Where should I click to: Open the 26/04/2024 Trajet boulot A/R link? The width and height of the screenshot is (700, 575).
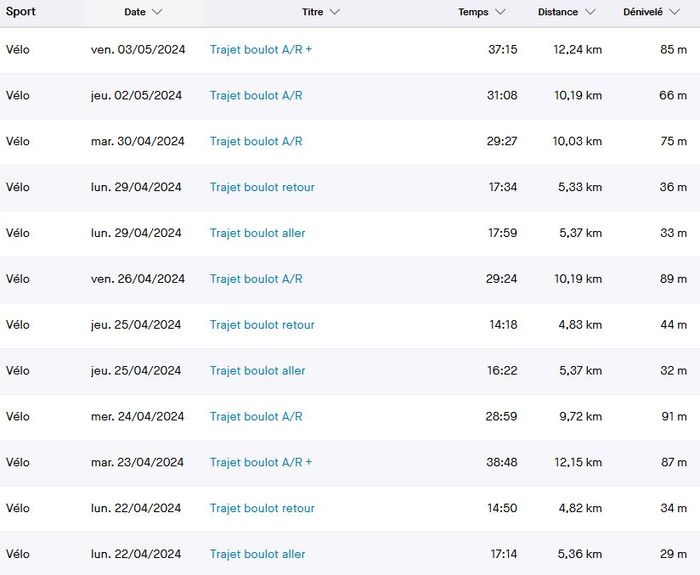(256, 279)
